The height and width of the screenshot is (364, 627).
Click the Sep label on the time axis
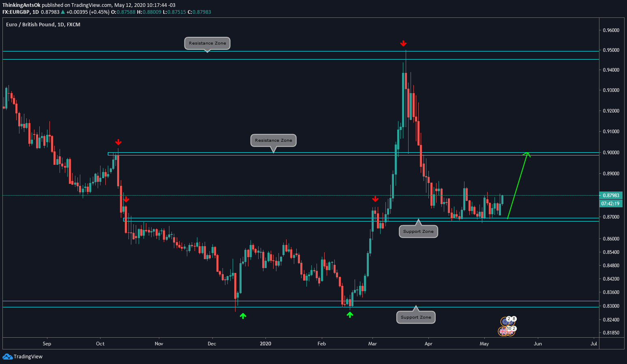tap(47, 344)
